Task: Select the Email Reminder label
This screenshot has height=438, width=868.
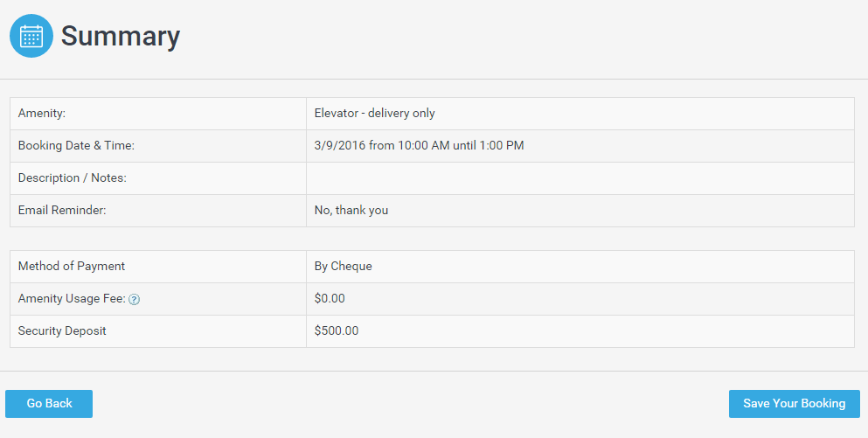Action: click(x=62, y=210)
